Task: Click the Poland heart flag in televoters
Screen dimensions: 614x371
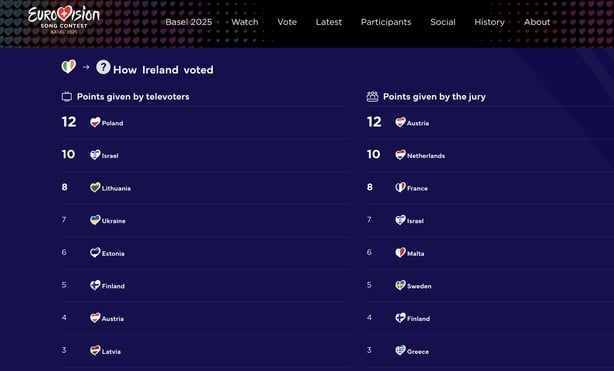Action: pyautogui.click(x=95, y=122)
